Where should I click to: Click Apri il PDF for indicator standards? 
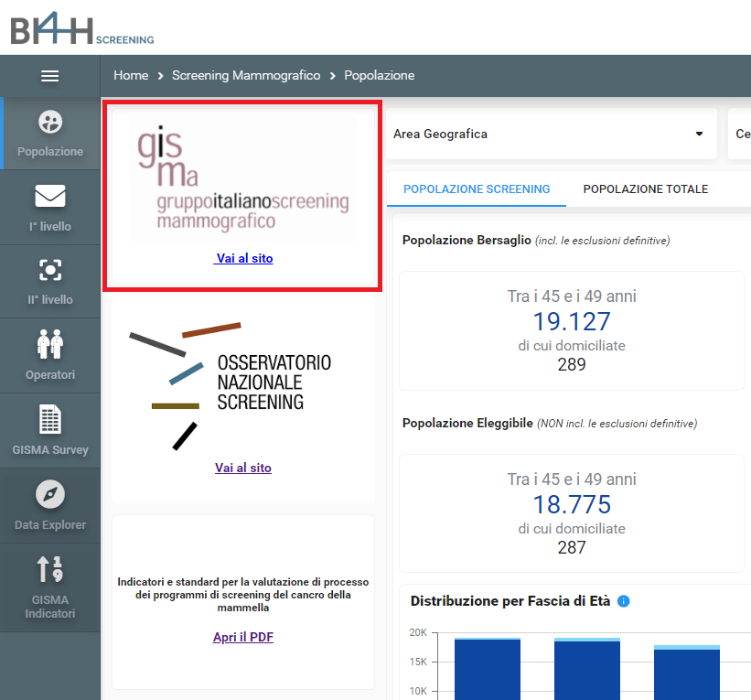(242, 638)
